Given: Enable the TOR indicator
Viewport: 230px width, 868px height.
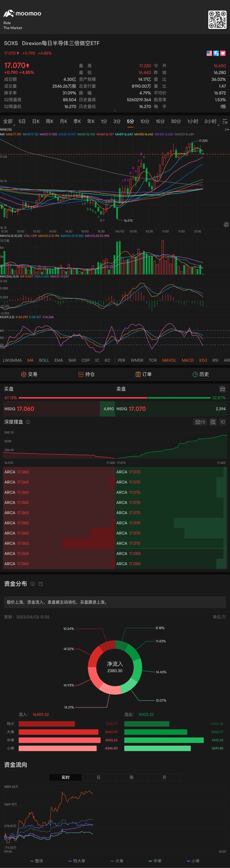Looking at the screenshot, I should 153,360.
